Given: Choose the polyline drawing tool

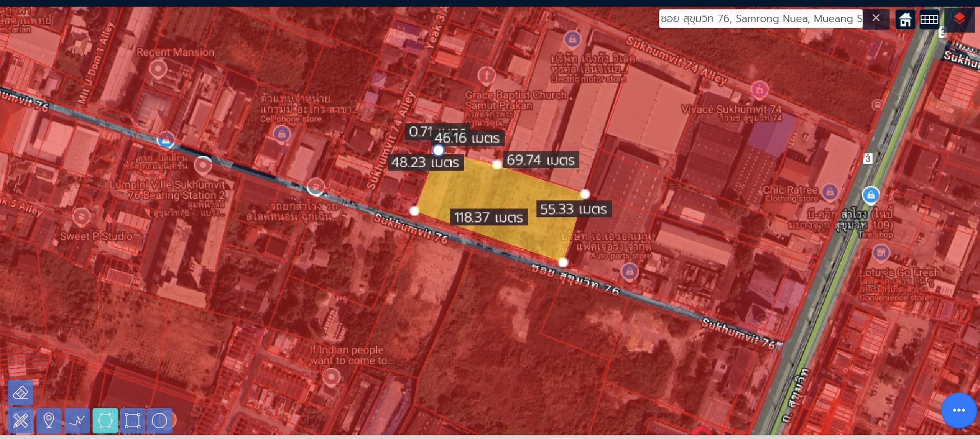Looking at the screenshot, I should click(x=77, y=421).
